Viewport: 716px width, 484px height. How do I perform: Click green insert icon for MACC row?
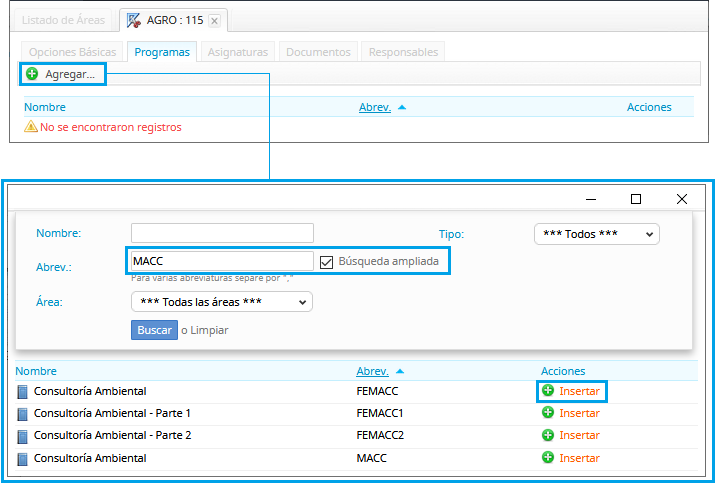pyautogui.click(x=548, y=458)
